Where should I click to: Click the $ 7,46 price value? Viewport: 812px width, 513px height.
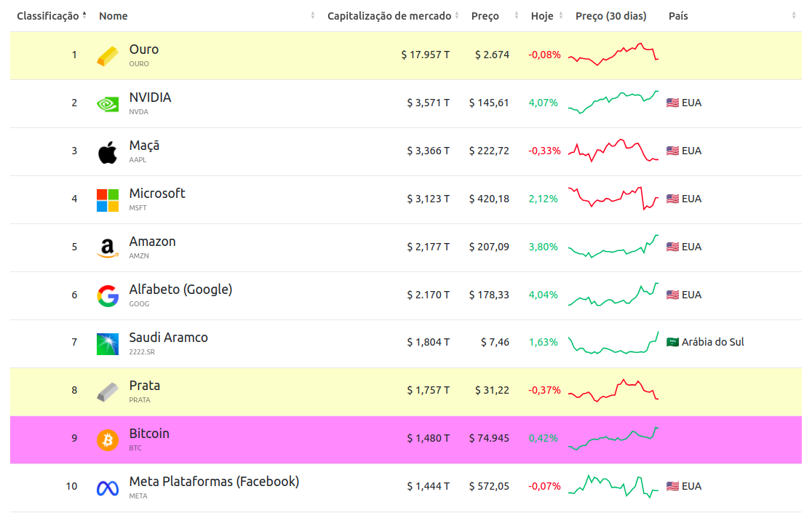click(495, 342)
